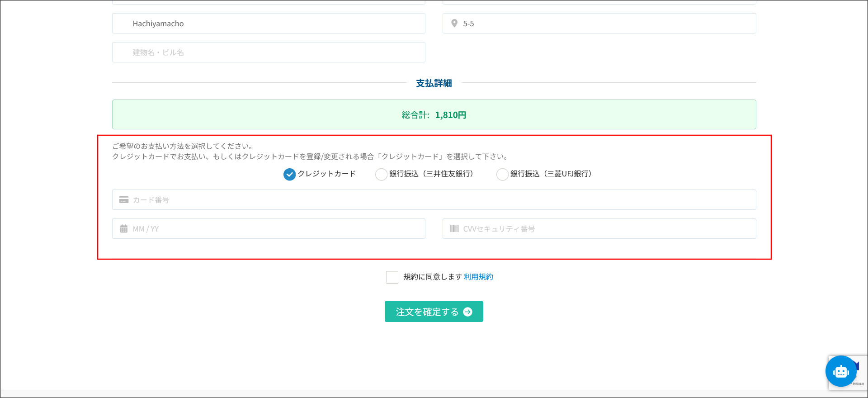Choose 銀行振込（三菱UFJ銀行）radio button
The image size is (868, 398).
[502, 174]
